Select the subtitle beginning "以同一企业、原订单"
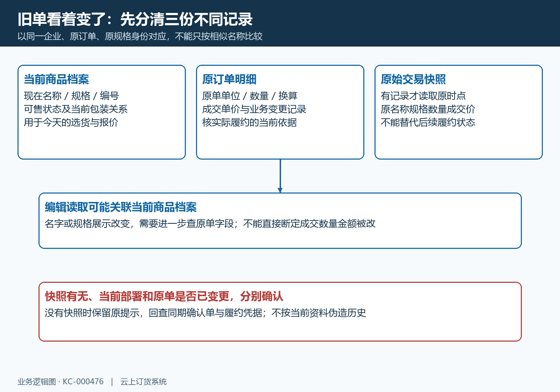Image resolution: width=560 pixels, height=392 pixels. pyautogui.click(x=140, y=36)
